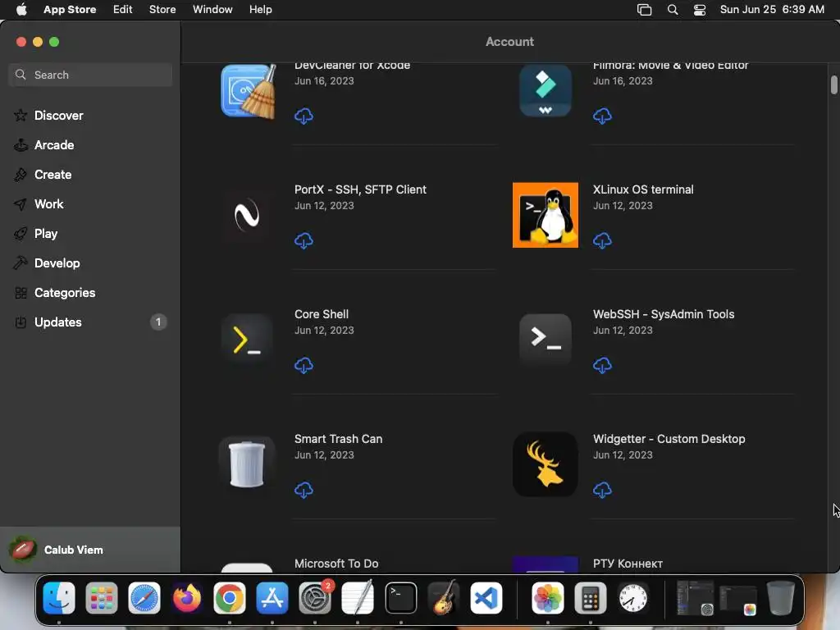Download Widgetter Custom Desktop cloud icon

[x=602, y=491]
